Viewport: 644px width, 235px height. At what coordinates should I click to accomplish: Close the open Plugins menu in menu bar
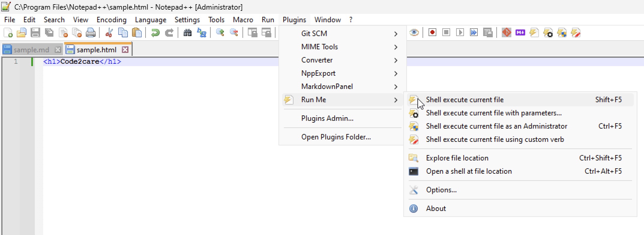tap(294, 20)
